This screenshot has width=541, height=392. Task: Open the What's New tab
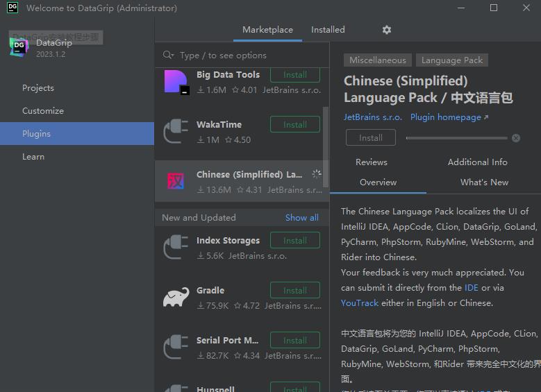pos(484,182)
